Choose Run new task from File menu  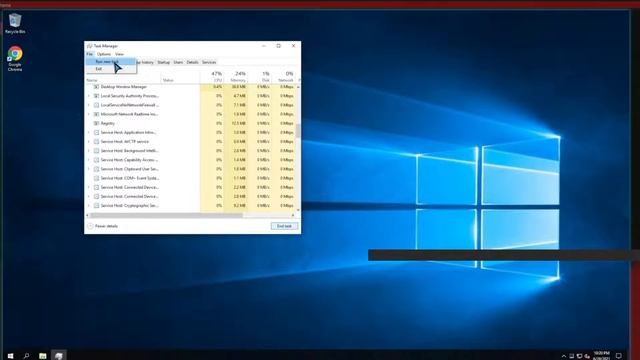(111, 62)
